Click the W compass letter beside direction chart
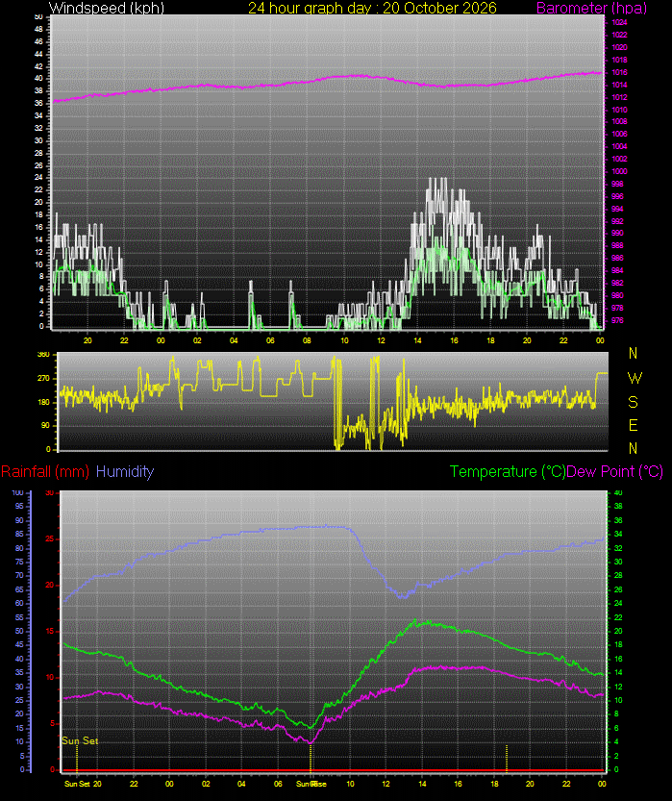The image size is (672, 801). [x=635, y=378]
